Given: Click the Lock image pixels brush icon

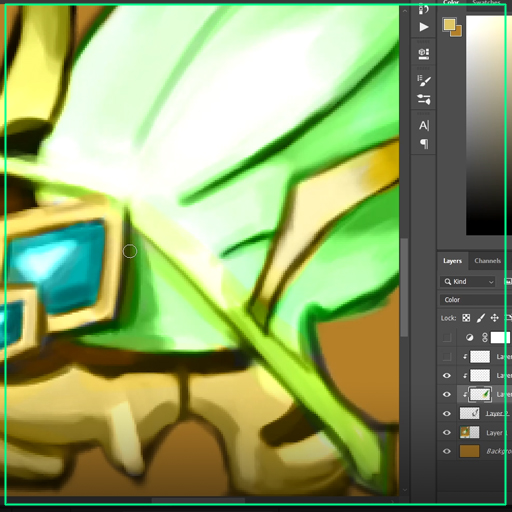Looking at the screenshot, I should click(480, 318).
